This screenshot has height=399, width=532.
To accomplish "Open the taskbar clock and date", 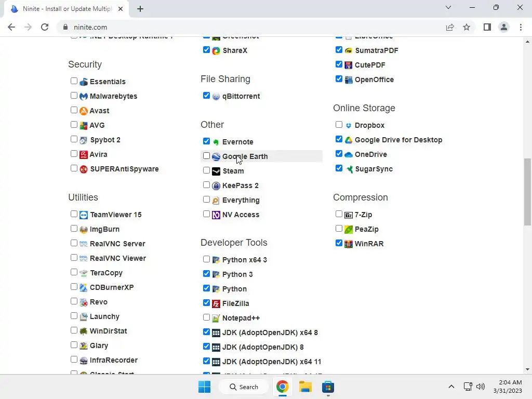I will click(x=508, y=387).
